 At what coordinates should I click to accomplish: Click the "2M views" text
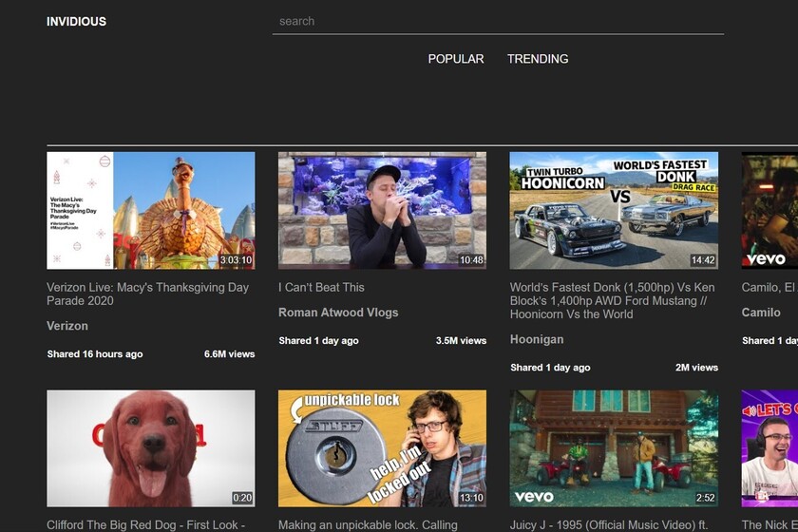tap(696, 368)
